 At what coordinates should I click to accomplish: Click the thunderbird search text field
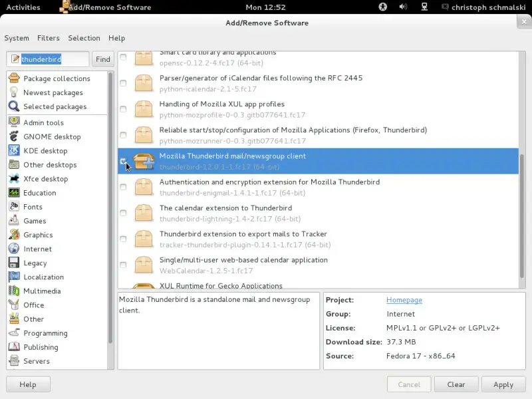48,59
